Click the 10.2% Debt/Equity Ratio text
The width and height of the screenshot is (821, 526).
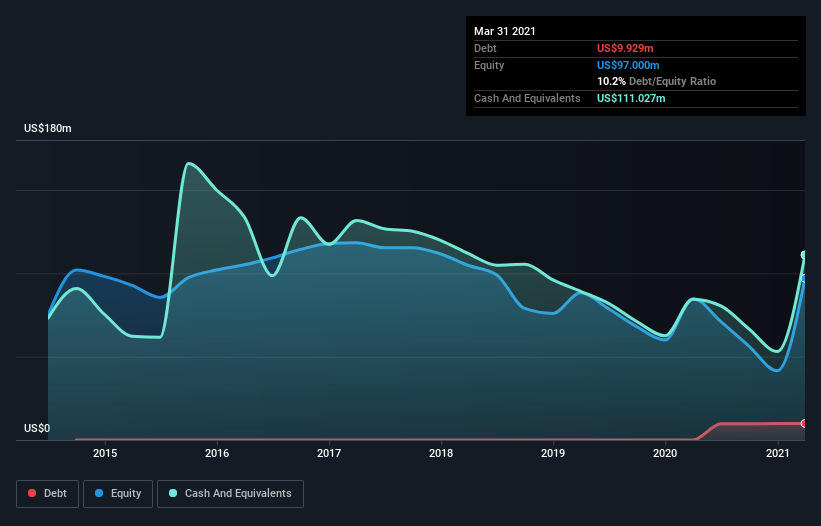(656, 81)
